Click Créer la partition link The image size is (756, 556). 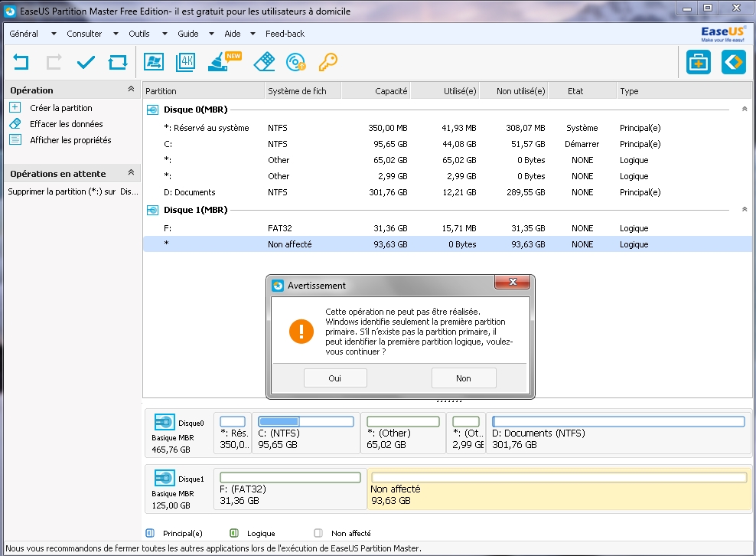(61, 108)
